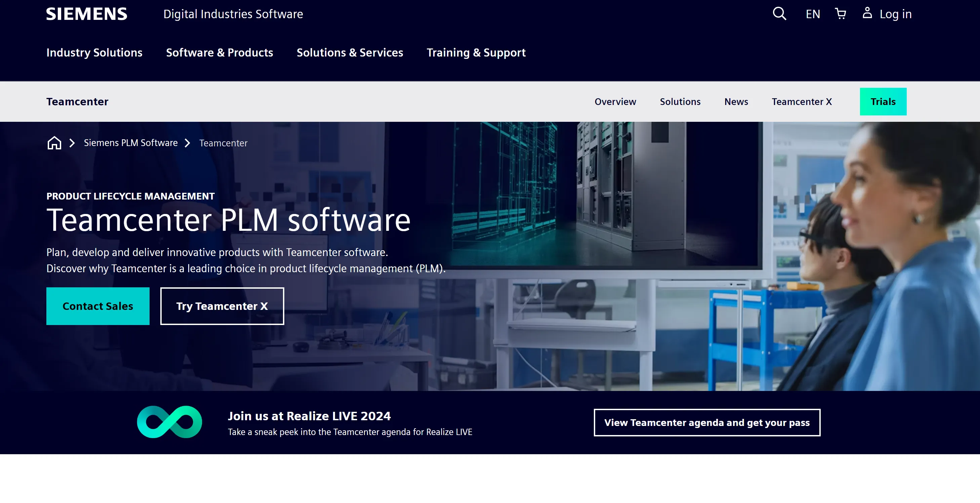980x503 pixels.
Task: Click View Teamcenter agenda link
Action: coord(707,423)
